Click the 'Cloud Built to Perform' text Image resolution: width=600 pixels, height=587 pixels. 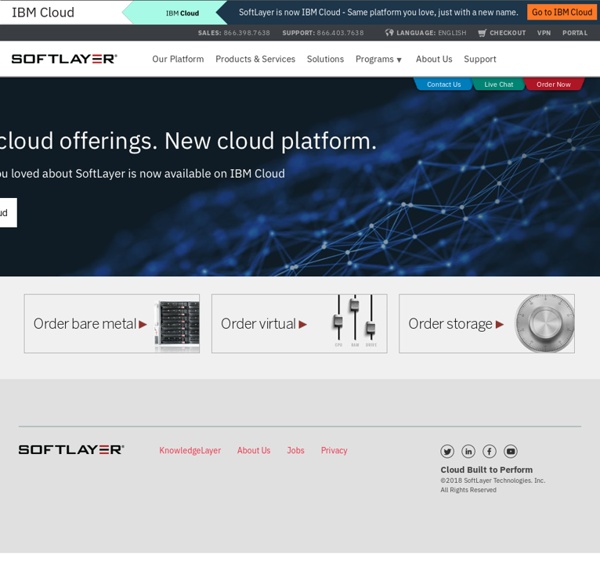click(x=486, y=470)
